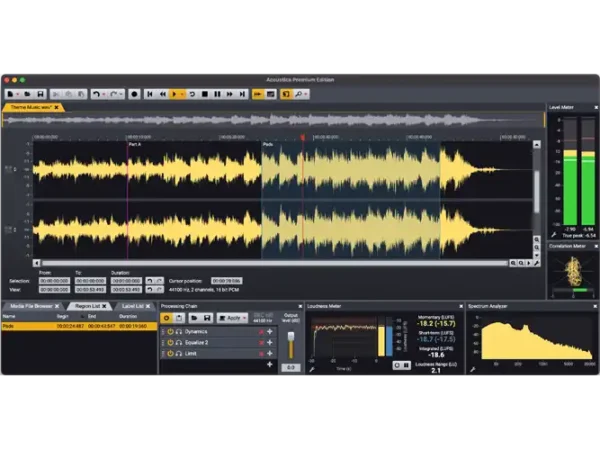
Task: Toggle the follow-cursor arrow icon in main toolbar
Action: (x=258, y=94)
